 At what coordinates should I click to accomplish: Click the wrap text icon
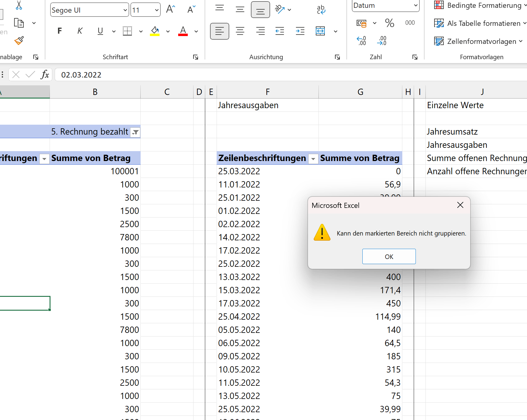pyautogui.click(x=321, y=10)
